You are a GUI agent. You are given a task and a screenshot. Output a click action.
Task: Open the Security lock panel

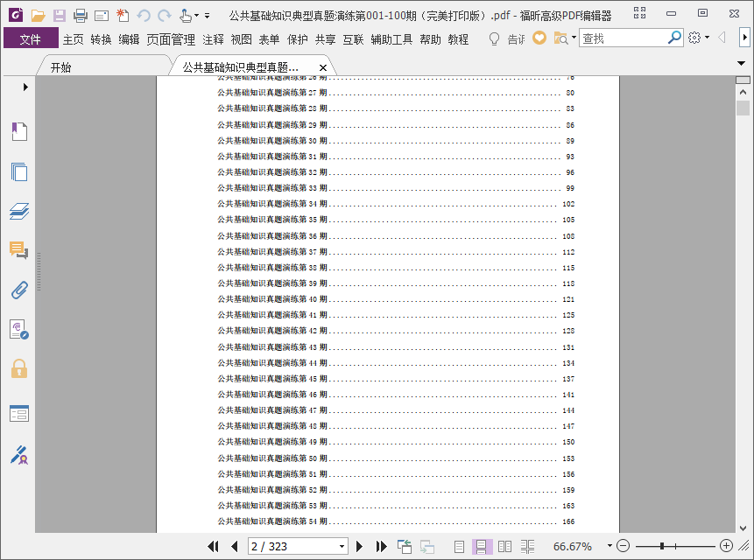(19, 369)
